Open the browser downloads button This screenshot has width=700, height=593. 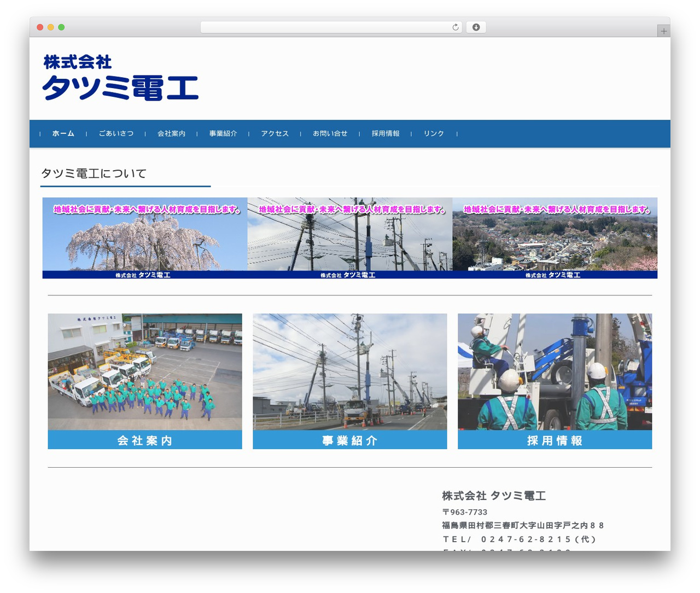pyautogui.click(x=476, y=27)
